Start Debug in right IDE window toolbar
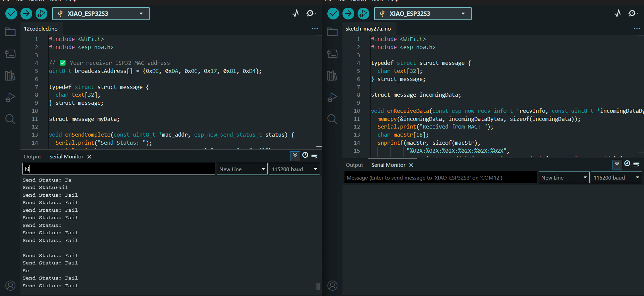644x296 pixels. [x=363, y=13]
